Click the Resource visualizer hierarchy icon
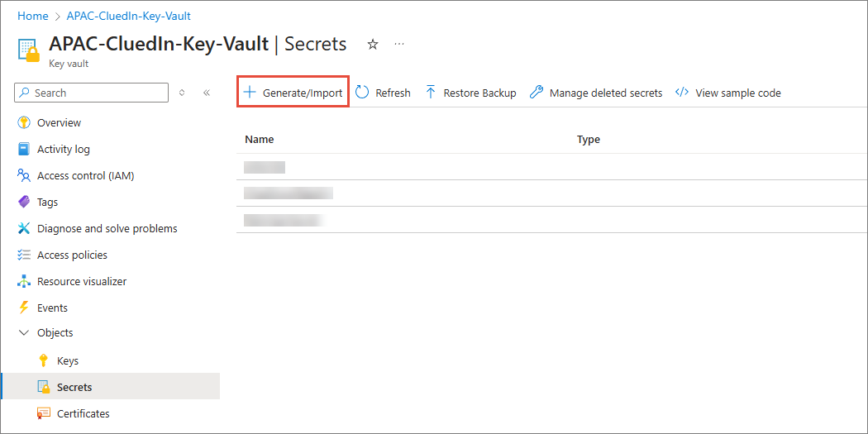The image size is (868, 434). click(x=23, y=281)
